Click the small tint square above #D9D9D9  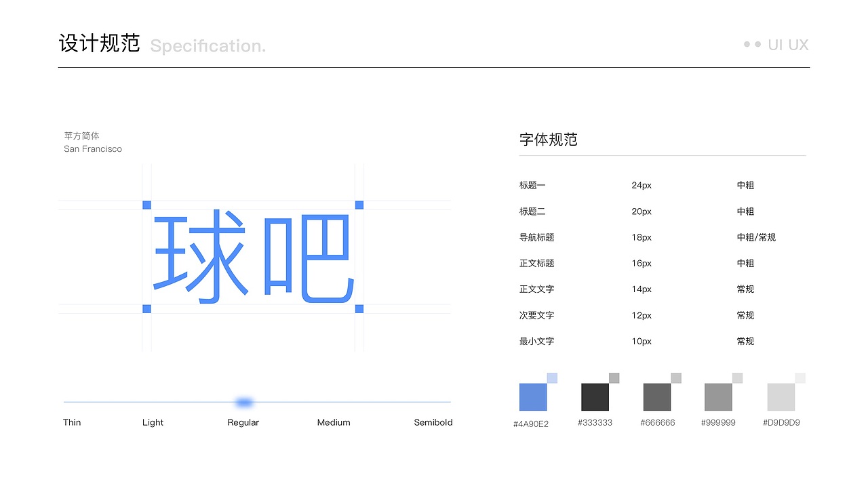click(800, 378)
